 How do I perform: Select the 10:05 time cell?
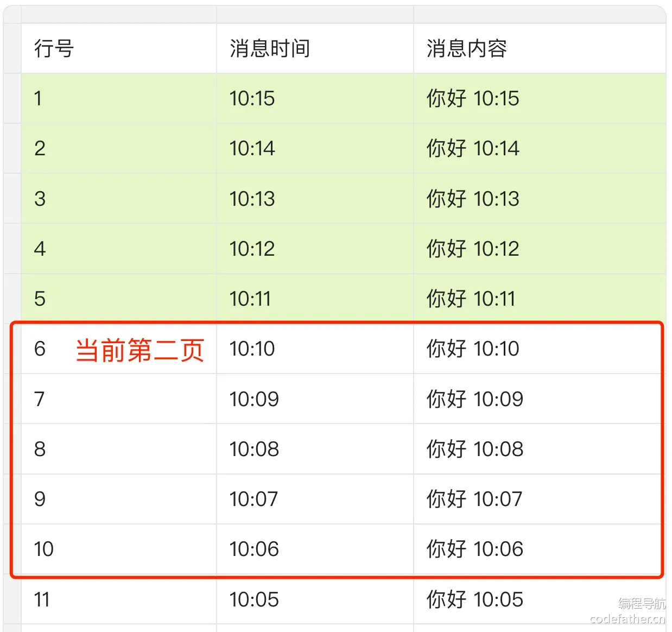point(315,599)
